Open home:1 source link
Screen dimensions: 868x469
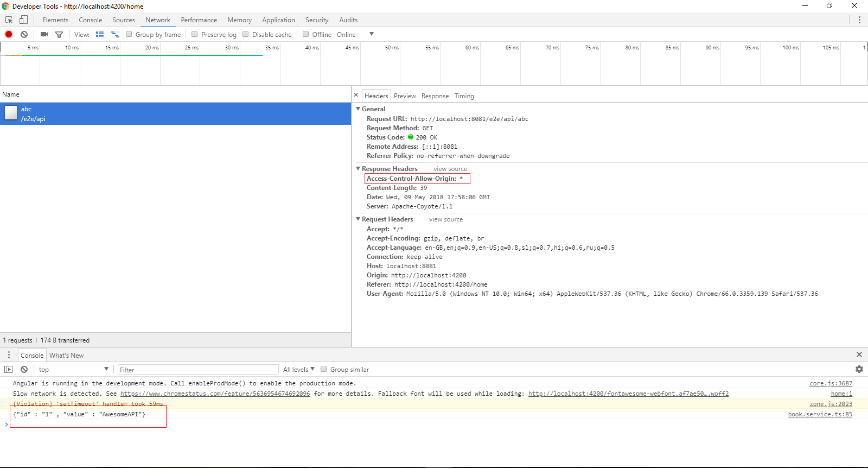[841, 394]
